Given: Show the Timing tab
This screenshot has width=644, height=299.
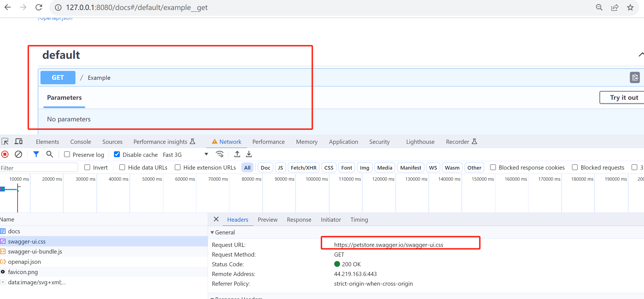Looking at the screenshot, I should (359, 219).
